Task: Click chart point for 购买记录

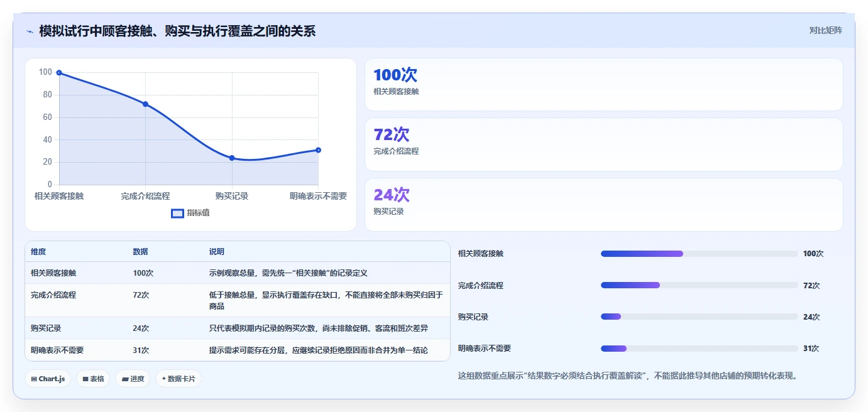Action: [x=232, y=158]
